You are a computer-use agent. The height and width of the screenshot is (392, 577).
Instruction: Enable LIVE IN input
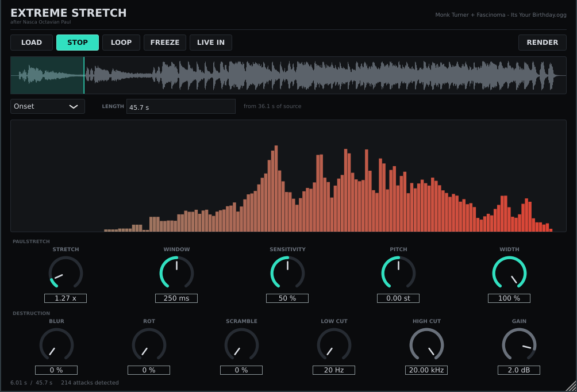(x=210, y=43)
